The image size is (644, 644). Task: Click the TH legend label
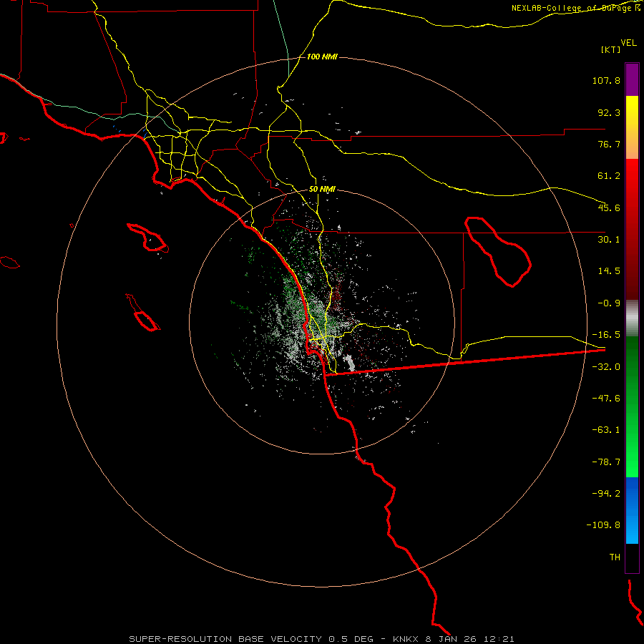click(x=615, y=557)
